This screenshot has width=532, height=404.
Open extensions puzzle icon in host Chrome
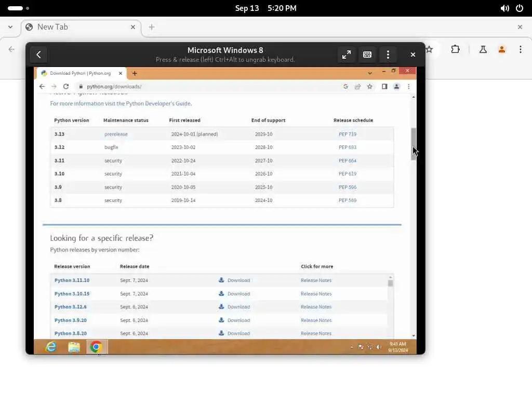[x=455, y=49]
